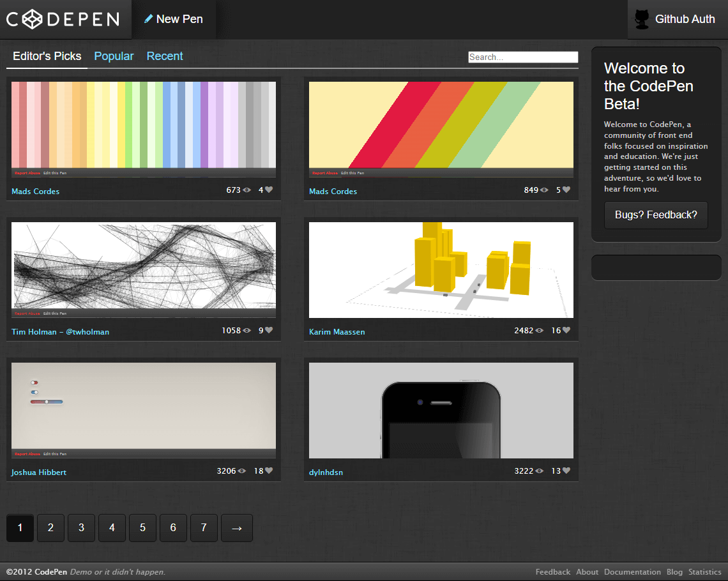Open the Documentation footer link

[x=632, y=572]
